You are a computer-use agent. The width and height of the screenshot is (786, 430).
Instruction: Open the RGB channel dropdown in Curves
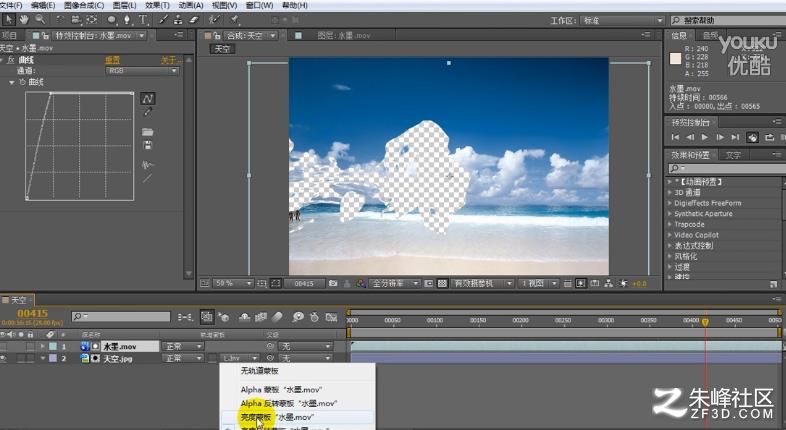coord(142,71)
